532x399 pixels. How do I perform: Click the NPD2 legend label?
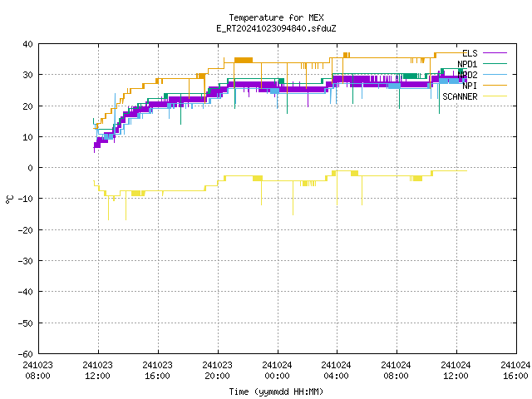point(467,75)
